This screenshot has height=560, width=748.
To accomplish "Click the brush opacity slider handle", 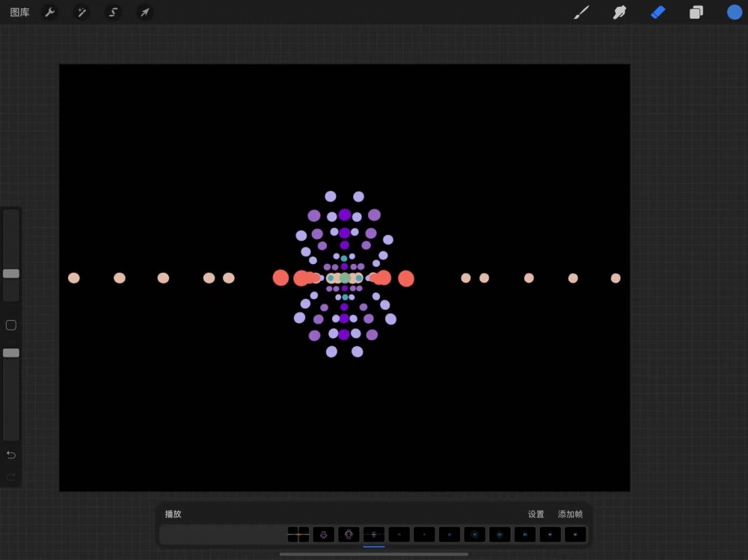I will (11, 353).
